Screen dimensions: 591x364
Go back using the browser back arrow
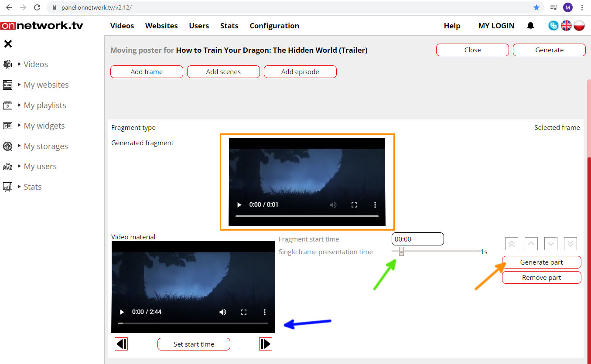tap(9, 7)
